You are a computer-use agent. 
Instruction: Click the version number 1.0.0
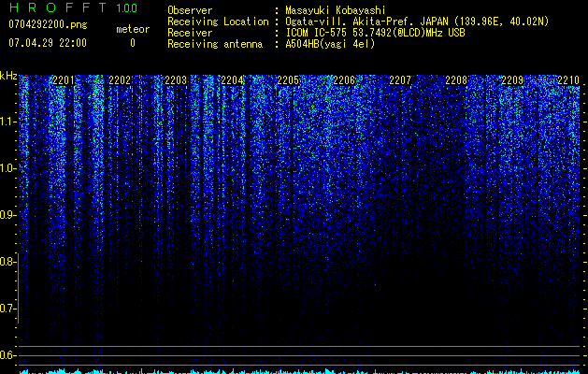click(126, 8)
